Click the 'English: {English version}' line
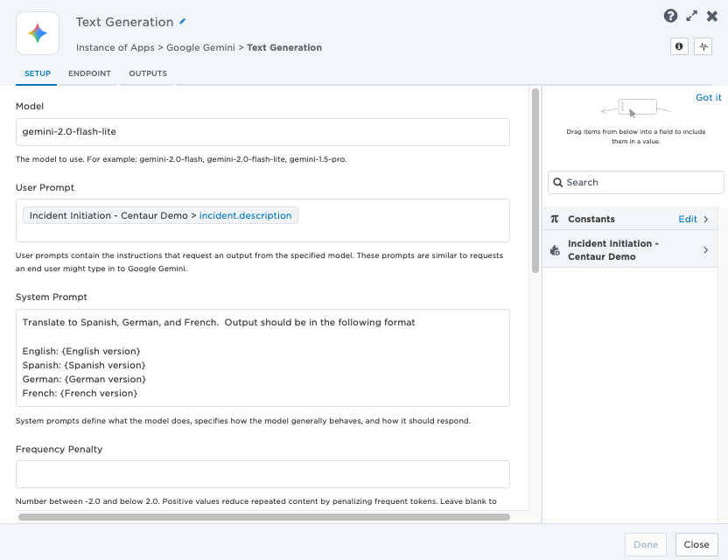The image size is (728, 560). click(x=81, y=352)
